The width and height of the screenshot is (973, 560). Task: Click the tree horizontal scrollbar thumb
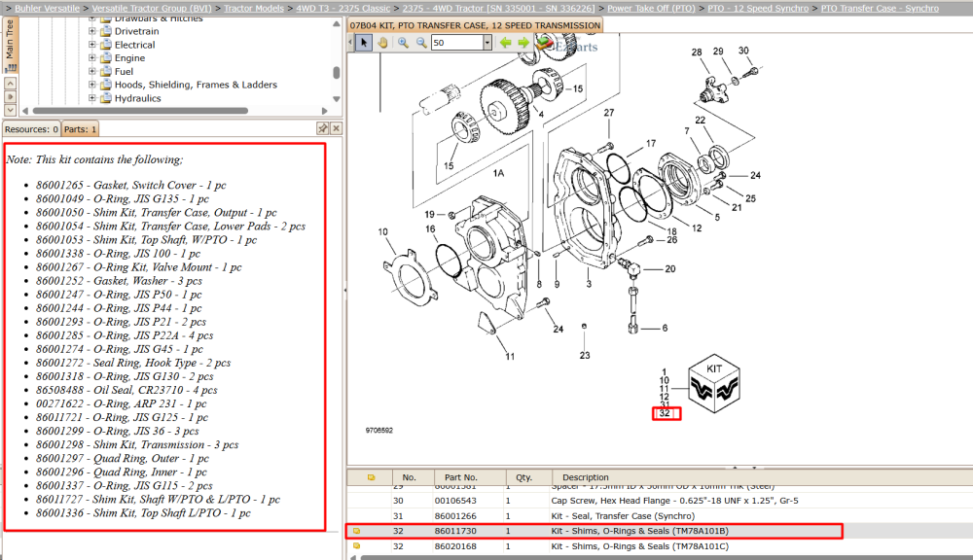140,111
